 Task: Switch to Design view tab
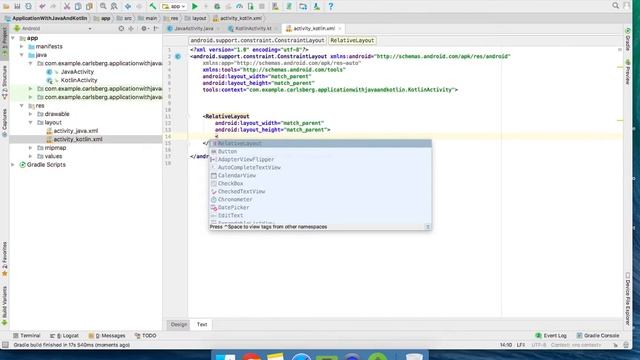[x=178, y=324]
